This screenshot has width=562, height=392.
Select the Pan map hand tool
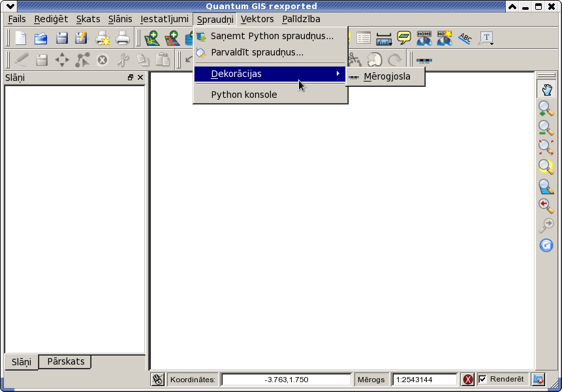(x=546, y=89)
